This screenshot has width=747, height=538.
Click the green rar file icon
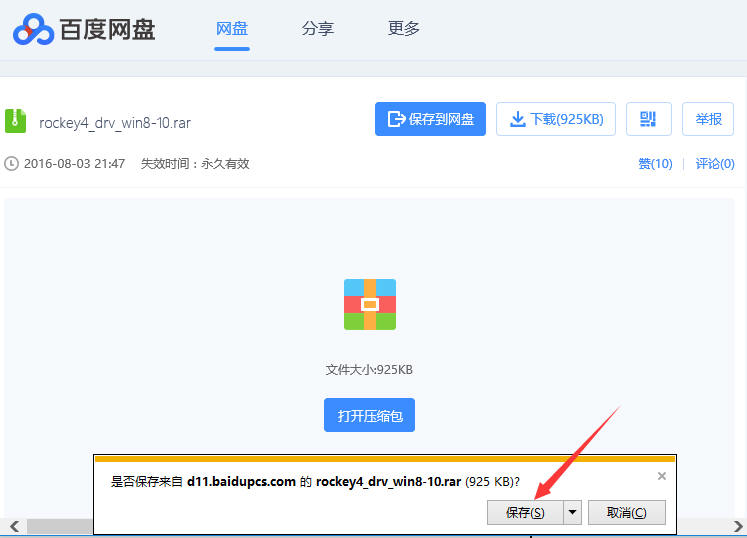[16, 121]
